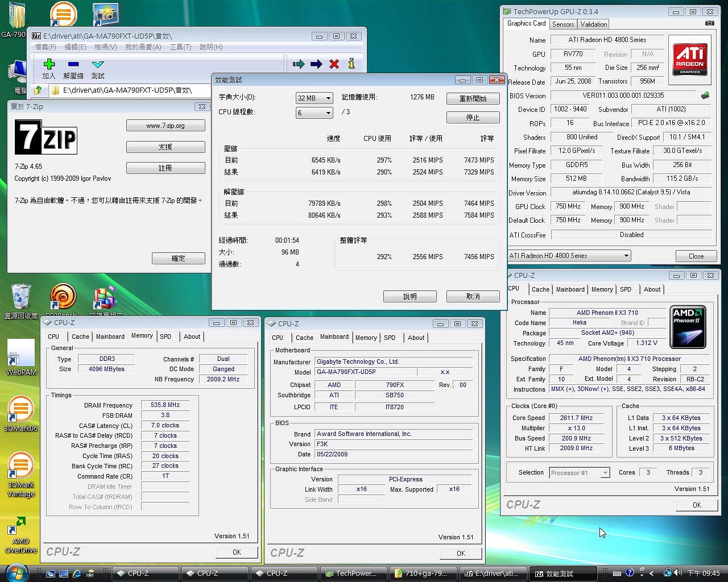Open the CPU threads count dropdown showing 6
This screenshot has height=582, width=728.
pos(314,113)
